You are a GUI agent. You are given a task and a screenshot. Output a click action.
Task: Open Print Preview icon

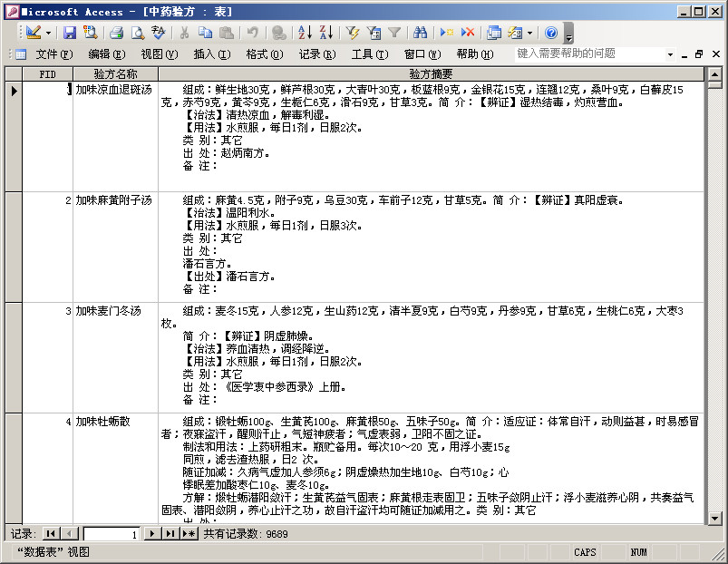pos(138,32)
